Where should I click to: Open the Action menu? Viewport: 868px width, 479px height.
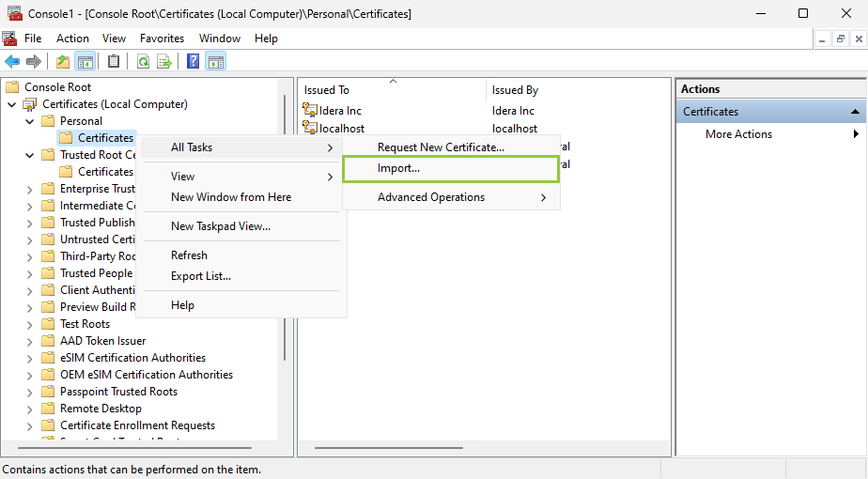72,39
